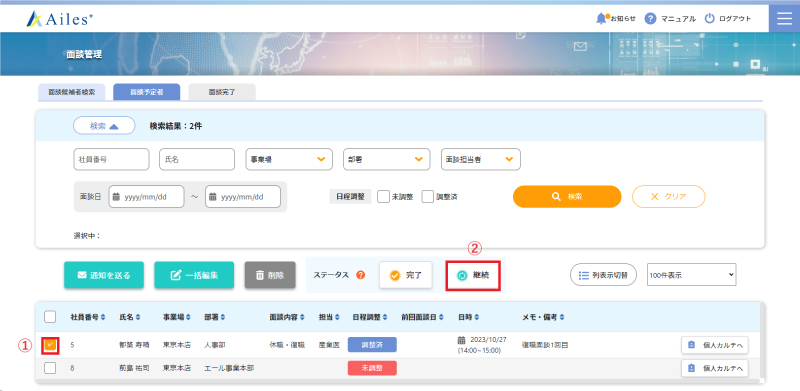Click the 氏名 input field
The width and height of the screenshot is (800, 391).
(197, 159)
